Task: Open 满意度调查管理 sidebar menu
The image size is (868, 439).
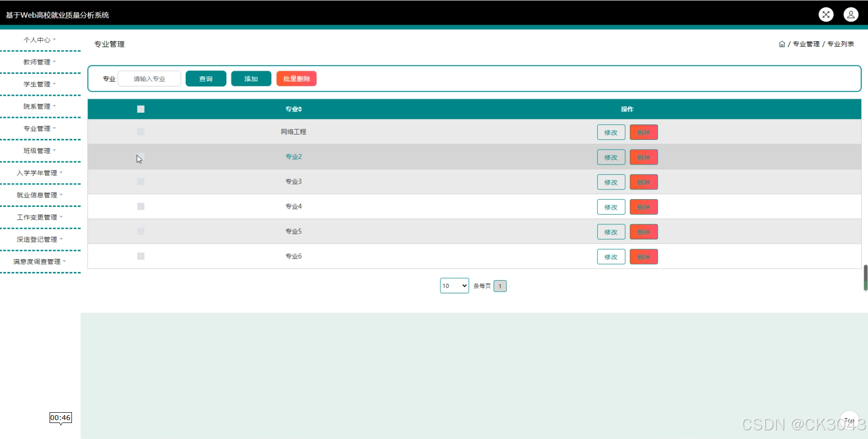Action: pos(40,262)
